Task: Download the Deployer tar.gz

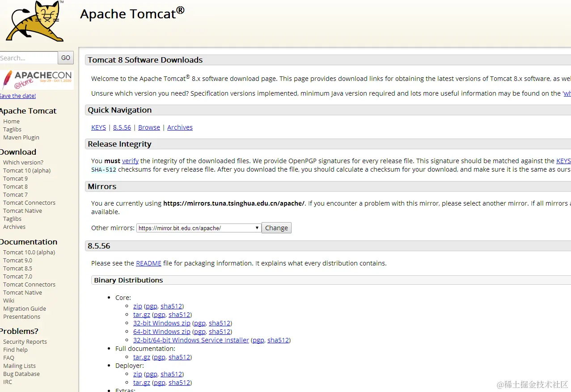Action: pos(142,383)
